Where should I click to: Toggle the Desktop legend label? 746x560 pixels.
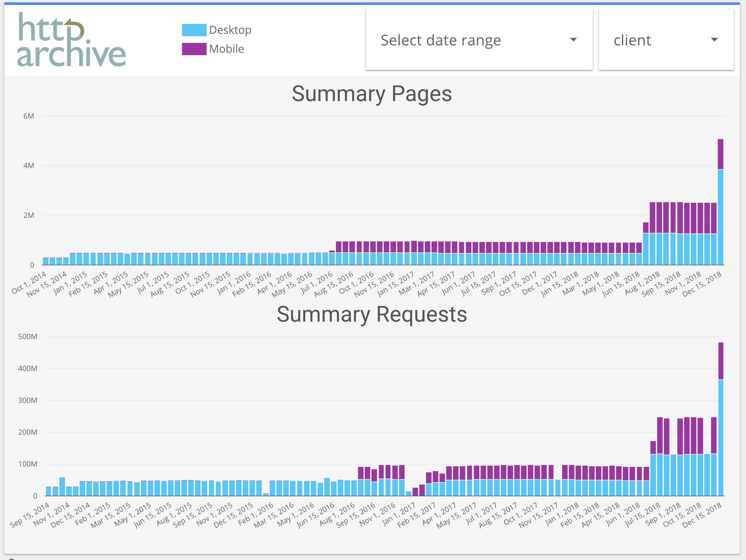click(230, 30)
